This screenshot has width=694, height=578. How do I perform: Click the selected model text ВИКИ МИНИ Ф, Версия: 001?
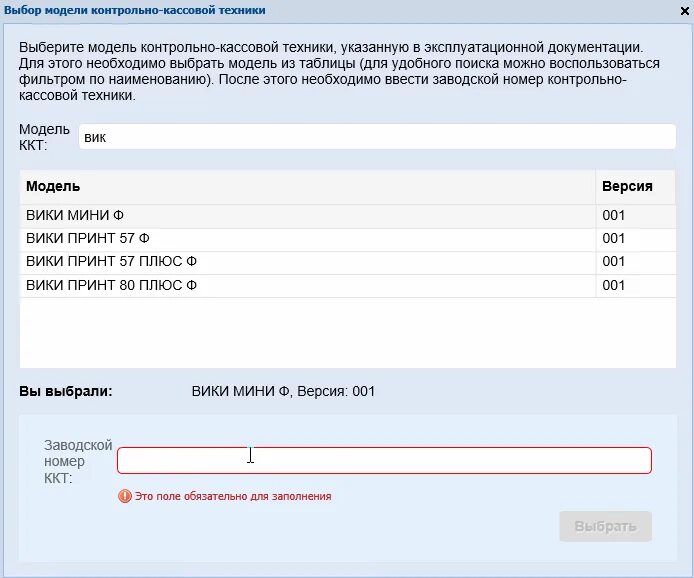pos(283,391)
